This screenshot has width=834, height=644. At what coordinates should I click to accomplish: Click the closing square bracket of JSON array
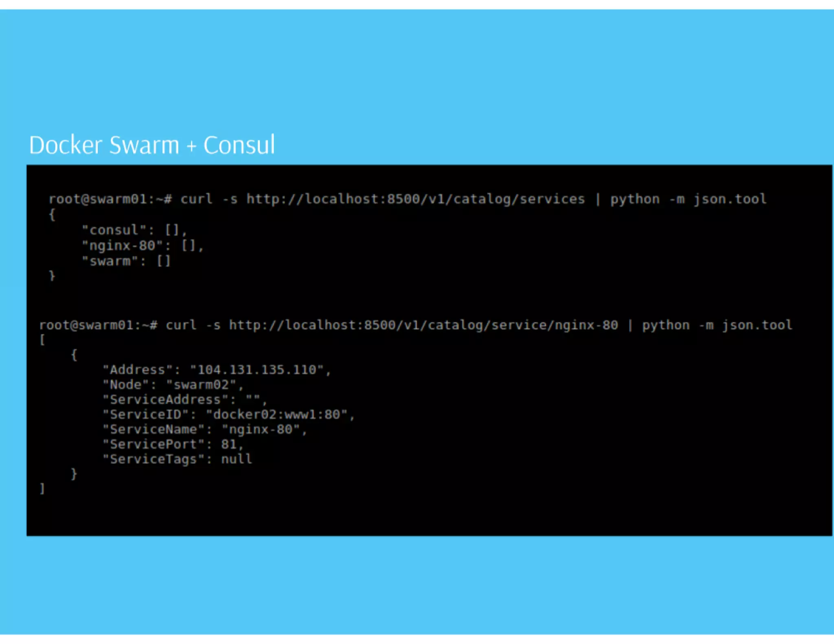pos(42,488)
